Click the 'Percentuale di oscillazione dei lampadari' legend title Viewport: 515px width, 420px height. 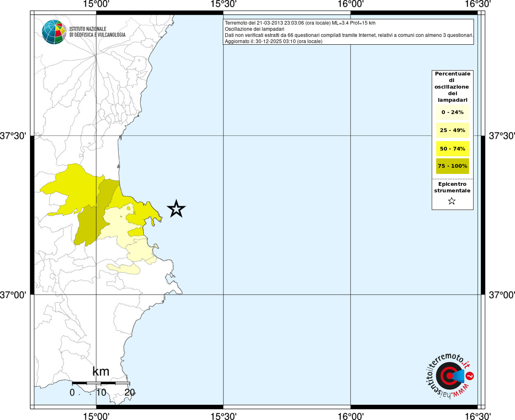452,87
